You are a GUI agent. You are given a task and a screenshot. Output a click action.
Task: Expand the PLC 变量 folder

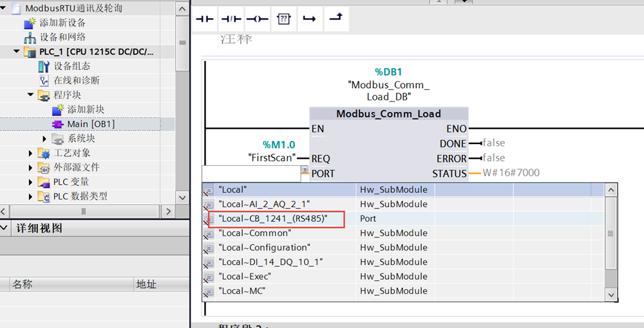pyautogui.click(x=30, y=182)
